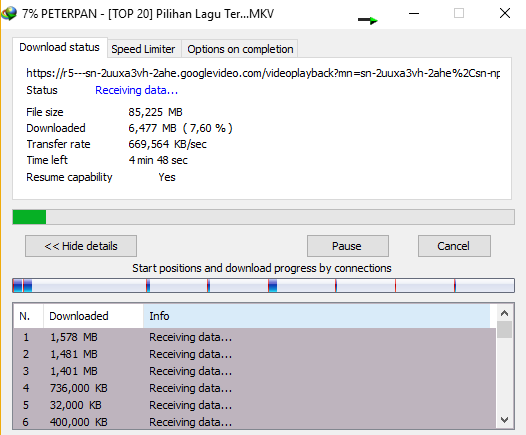
Task: Click the scroll up arrow in connections list
Action: pos(504,313)
